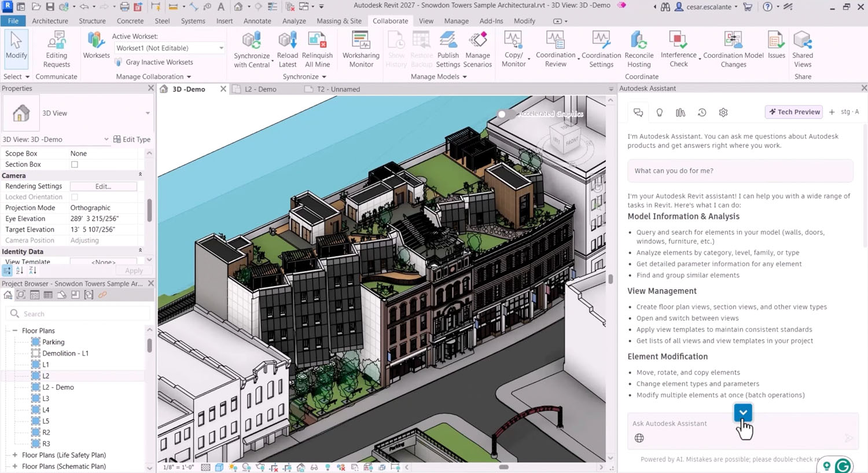Click the view scale 1/8" = 1'-0"

(x=178, y=467)
